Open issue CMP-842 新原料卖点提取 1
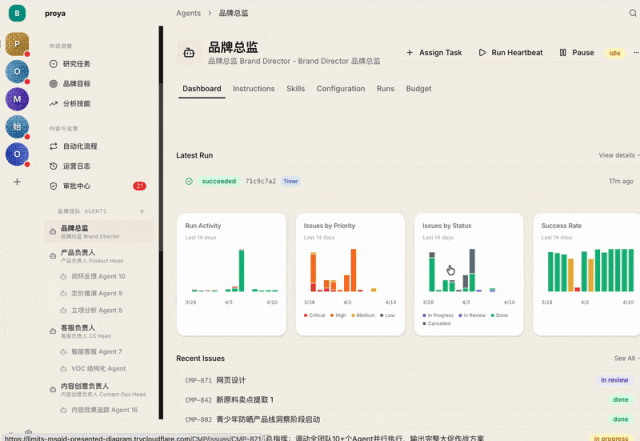The height and width of the screenshot is (441, 640). (x=408, y=400)
